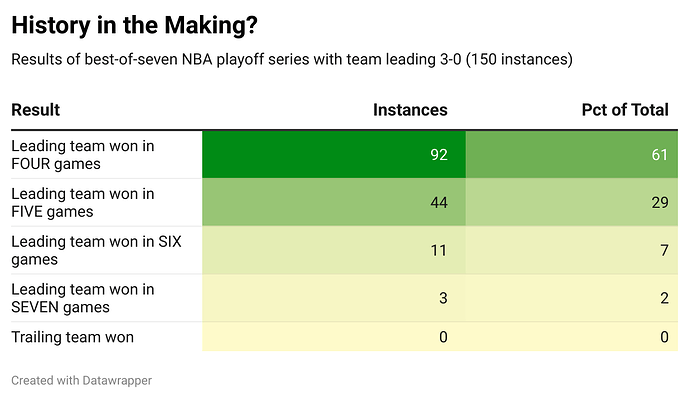Click the 0 instances cell for trailing team
Screen dimensions: 689x399
[334, 337]
